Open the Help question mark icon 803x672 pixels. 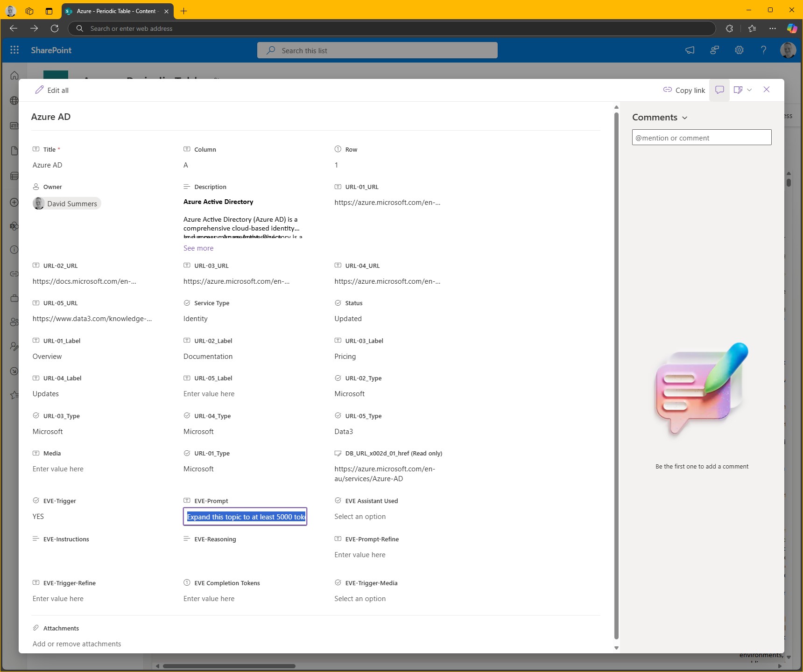[x=763, y=50]
